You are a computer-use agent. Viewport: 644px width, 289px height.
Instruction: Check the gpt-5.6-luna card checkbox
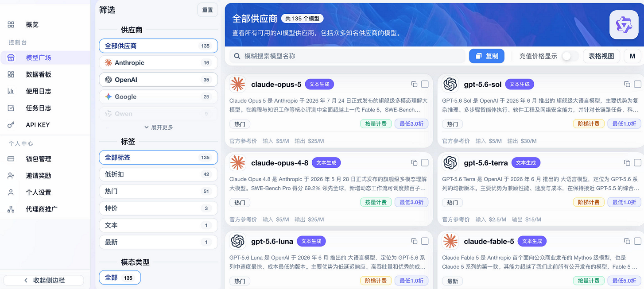(425, 241)
